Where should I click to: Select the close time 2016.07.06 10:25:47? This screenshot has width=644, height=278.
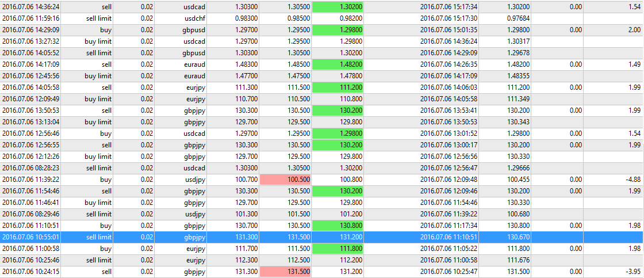pos(447,272)
